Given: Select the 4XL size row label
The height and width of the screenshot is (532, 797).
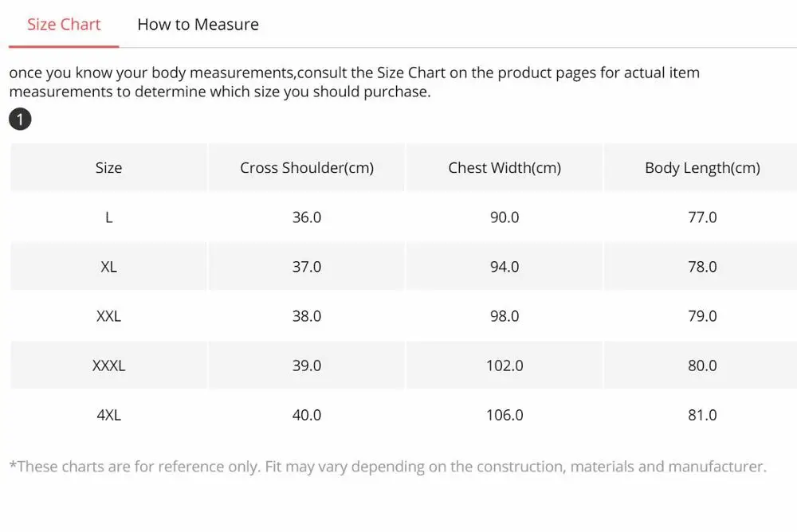Looking at the screenshot, I should click(x=108, y=415).
